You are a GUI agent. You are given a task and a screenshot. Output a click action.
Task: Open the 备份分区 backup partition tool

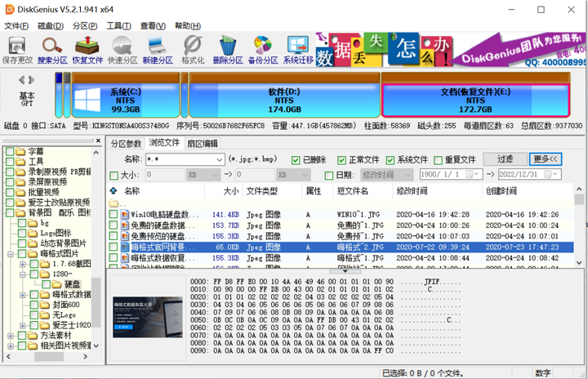(263, 50)
